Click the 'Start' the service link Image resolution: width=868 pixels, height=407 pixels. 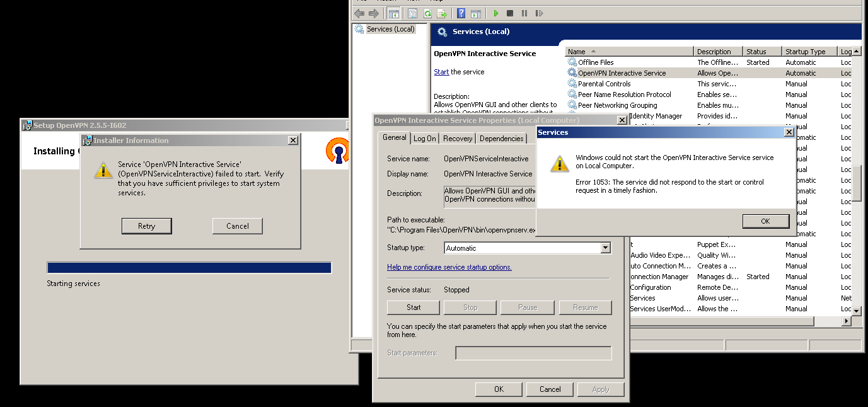(x=441, y=72)
